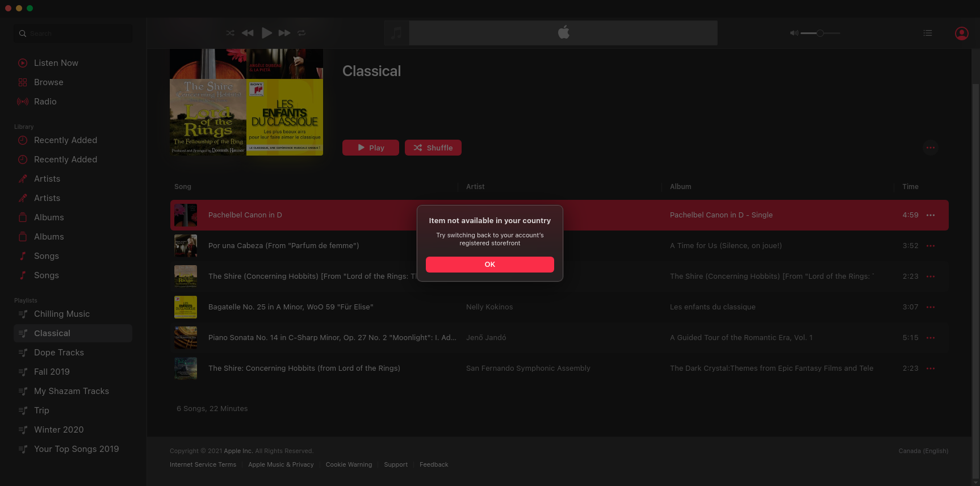Click OK in the country alert dialog
This screenshot has width=980, height=486.
point(489,265)
